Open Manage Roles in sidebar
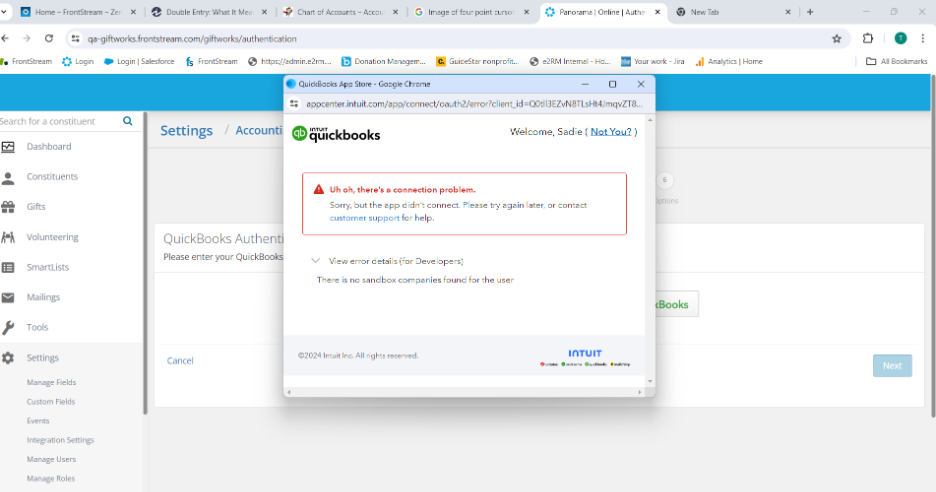This screenshot has width=936, height=492. (x=51, y=478)
